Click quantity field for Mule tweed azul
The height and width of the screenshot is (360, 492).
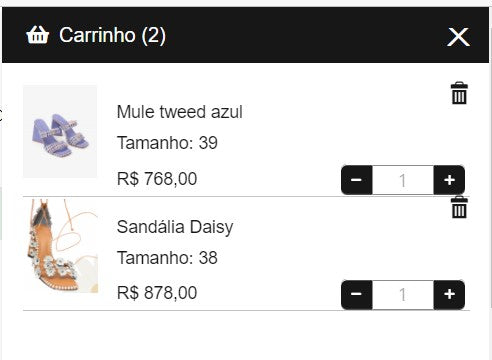(403, 180)
